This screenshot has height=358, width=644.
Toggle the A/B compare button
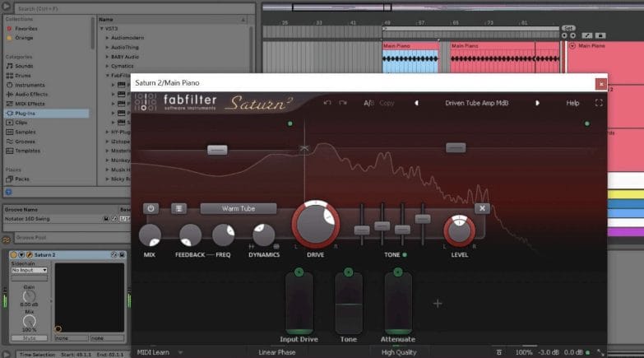(368, 103)
